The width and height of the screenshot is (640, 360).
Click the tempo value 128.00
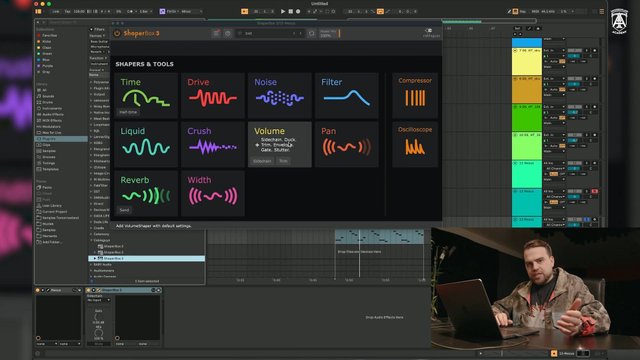click(x=79, y=11)
